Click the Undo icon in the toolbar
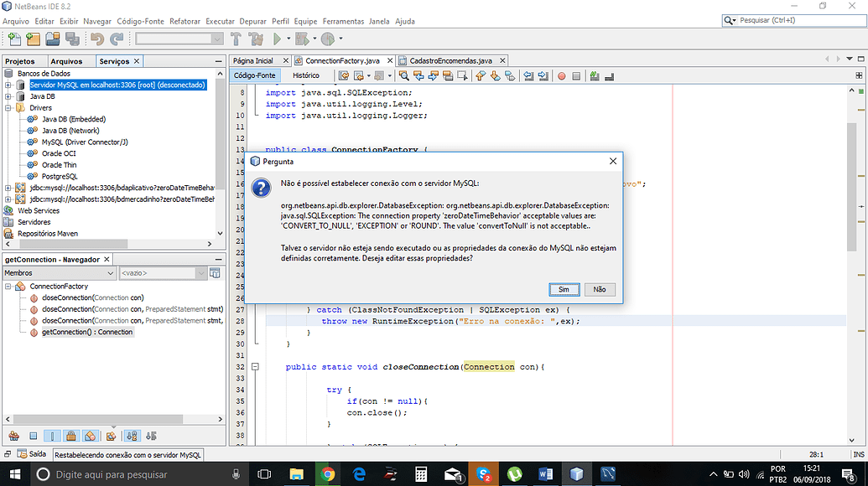This screenshot has height=486, width=868. (96, 38)
